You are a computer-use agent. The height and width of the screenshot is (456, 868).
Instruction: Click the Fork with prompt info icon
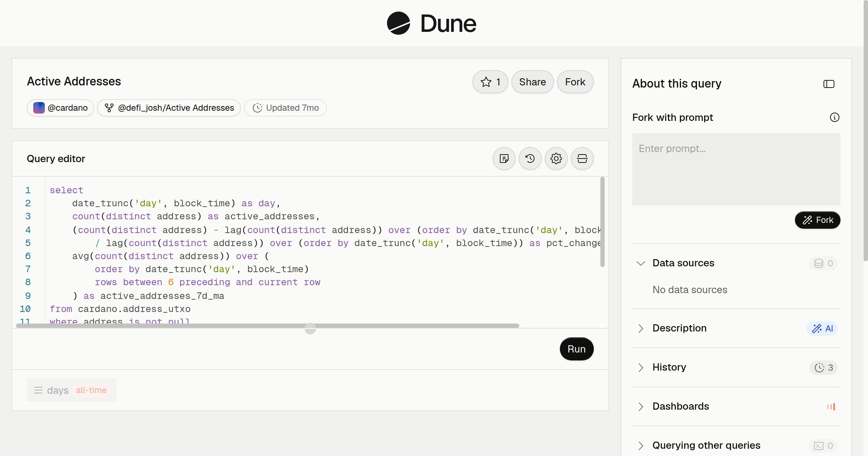tap(835, 117)
